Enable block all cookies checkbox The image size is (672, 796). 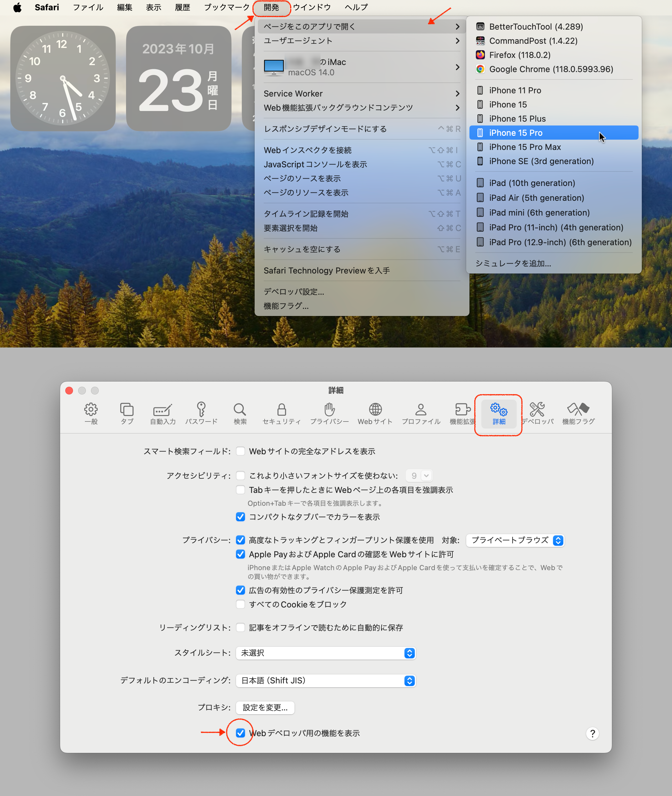pos(241,604)
